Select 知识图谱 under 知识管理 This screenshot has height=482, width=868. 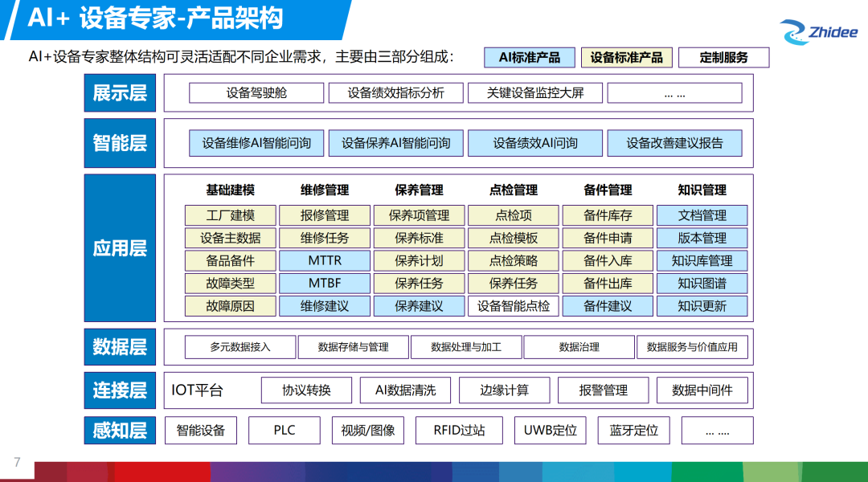[702, 284]
